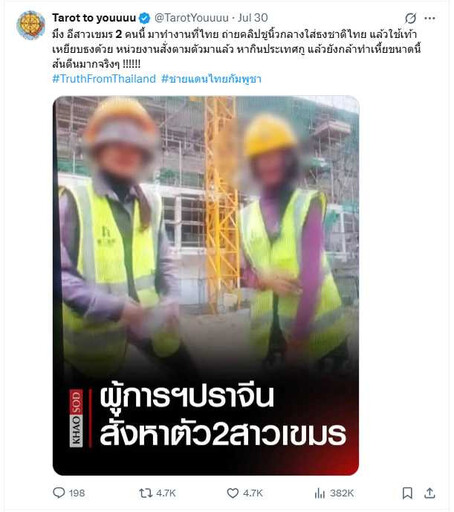Open the attached construction workers image
Viewport: 454px width, 512px height.
pos(206,285)
